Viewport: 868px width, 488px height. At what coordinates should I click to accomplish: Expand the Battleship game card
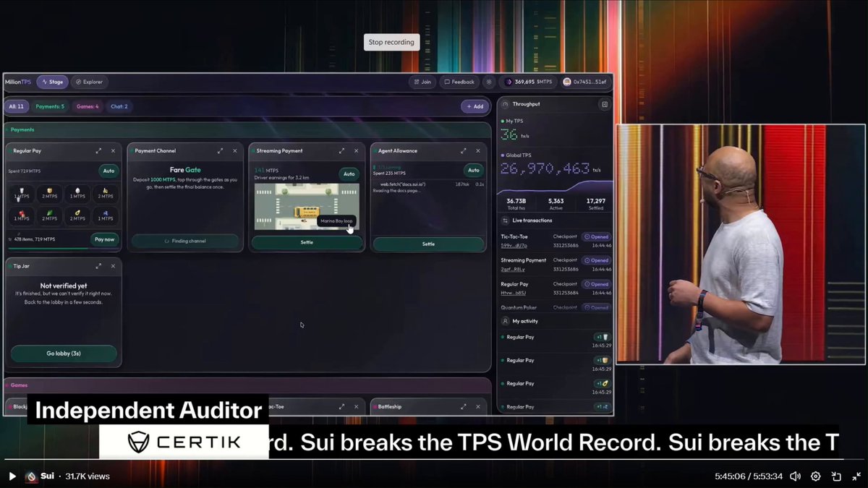(x=464, y=406)
